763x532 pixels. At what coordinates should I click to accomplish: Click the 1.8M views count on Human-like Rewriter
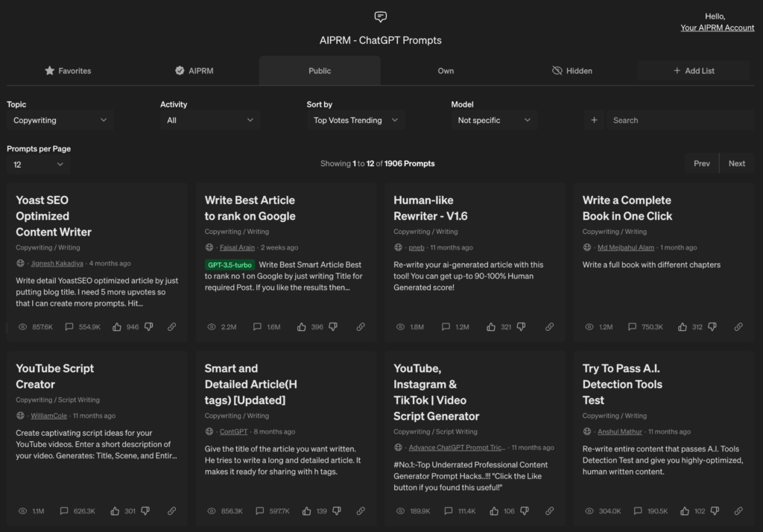coord(417,326)
